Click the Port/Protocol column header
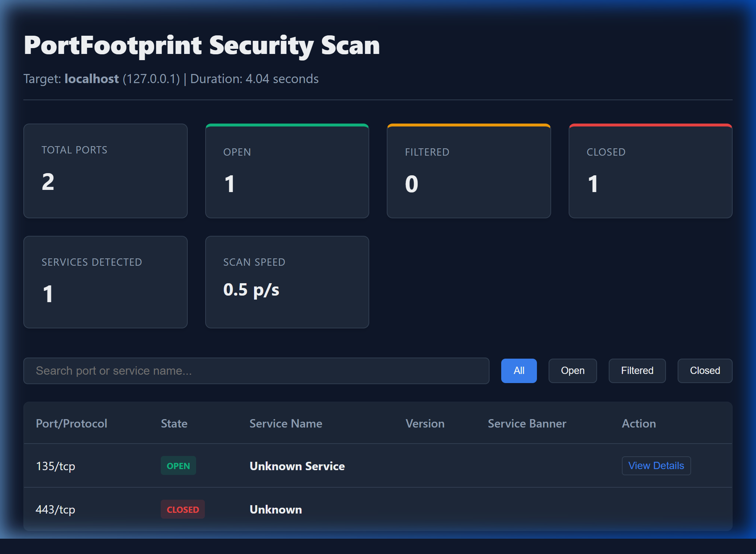Screen dimensions: 756x554 71,424
